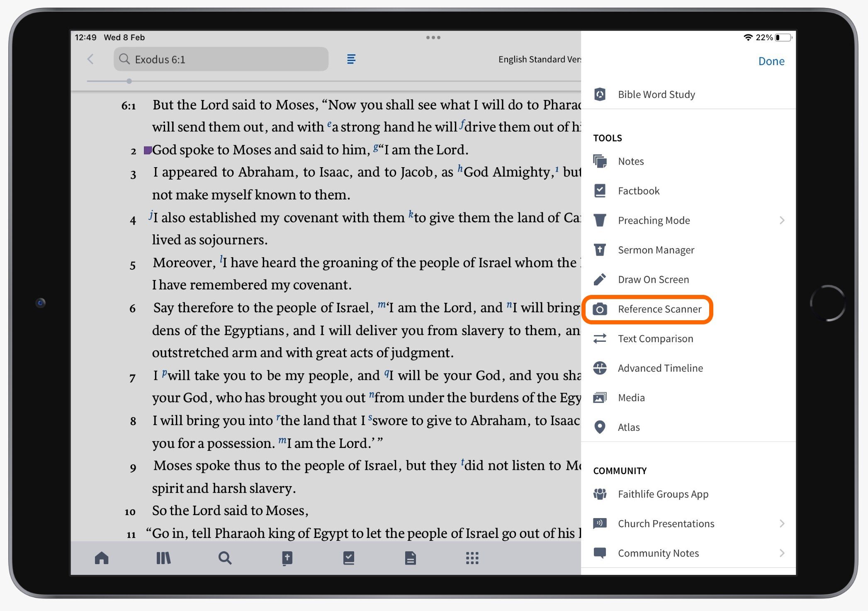
Task: Open the Factbook icon in bottom bar
Action: (349, 558)
